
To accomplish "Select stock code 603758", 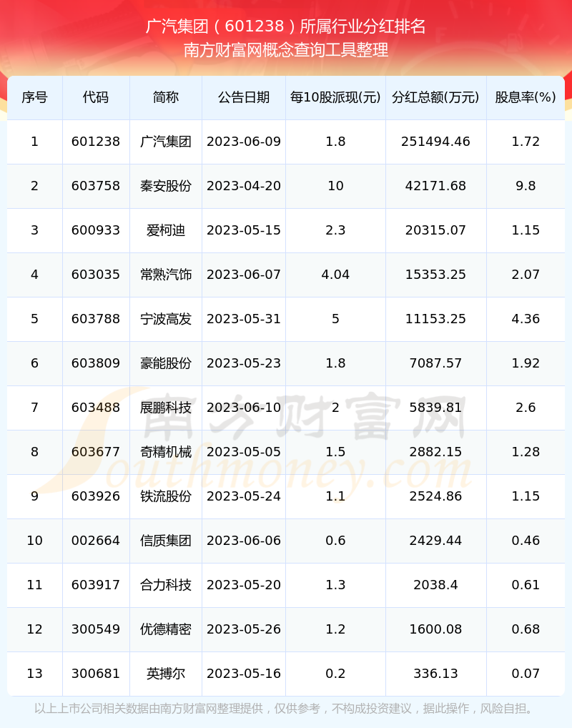I will pyautogui.click(x=96, y=186).
